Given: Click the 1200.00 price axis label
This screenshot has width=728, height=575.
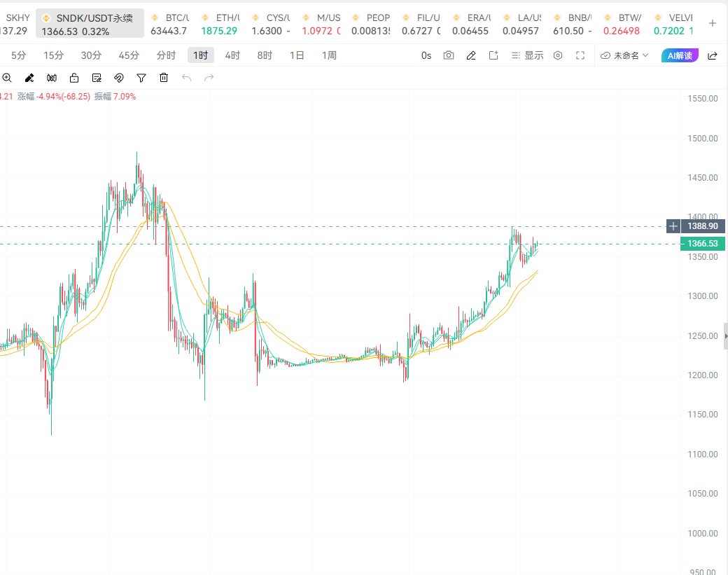Looking at the screenshot, I should [703, 375].
